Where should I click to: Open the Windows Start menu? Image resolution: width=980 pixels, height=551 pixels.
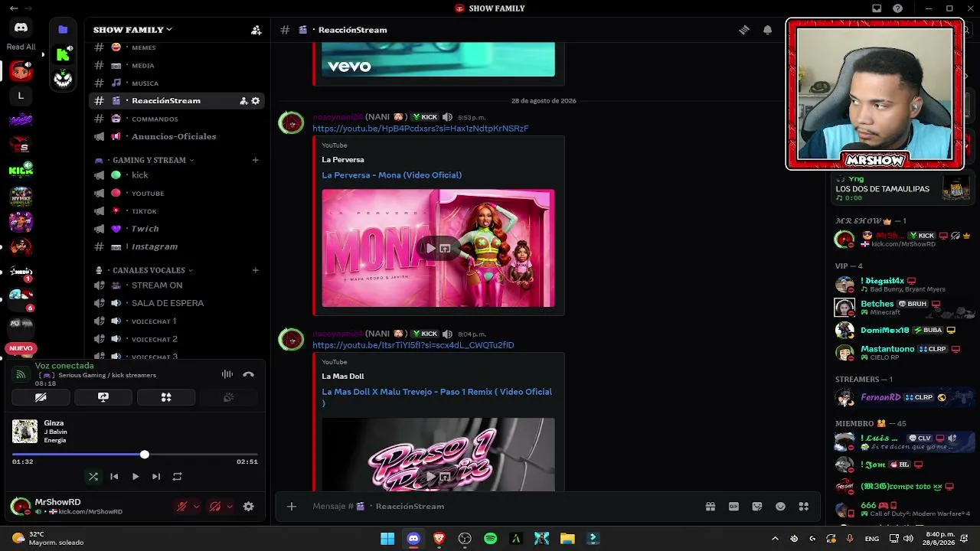coord(387,539)
